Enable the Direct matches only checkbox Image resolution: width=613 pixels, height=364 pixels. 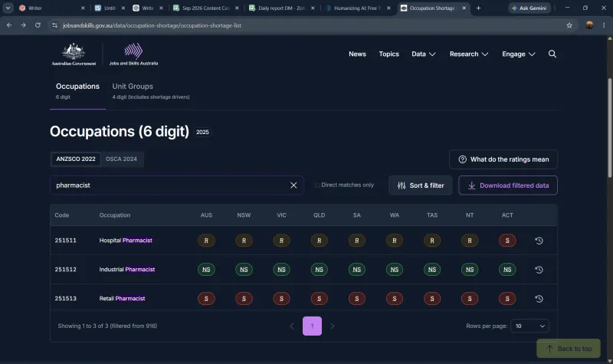click(x=317, y=185)
